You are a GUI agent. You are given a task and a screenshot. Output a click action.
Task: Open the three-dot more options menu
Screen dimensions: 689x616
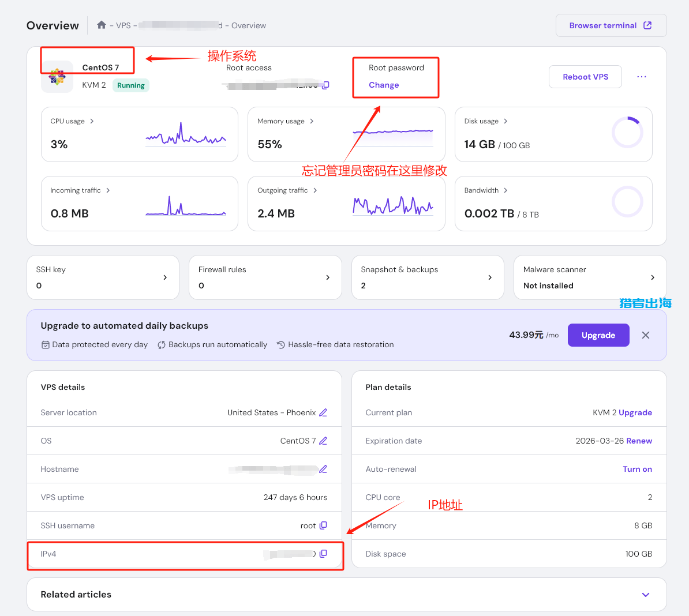point(642,77)
